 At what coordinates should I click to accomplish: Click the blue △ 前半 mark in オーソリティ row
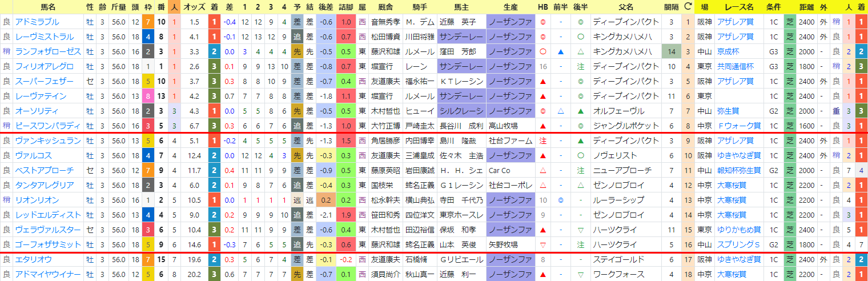pos(561,111)
